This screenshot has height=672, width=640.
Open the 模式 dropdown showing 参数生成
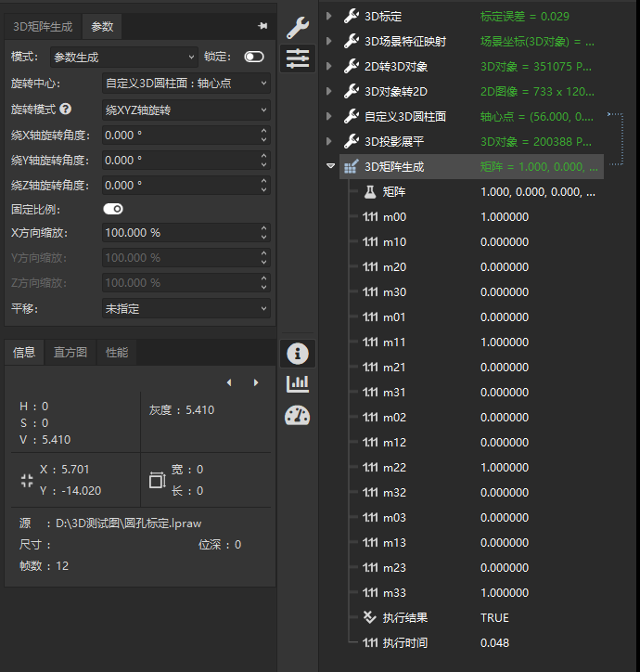124,57
